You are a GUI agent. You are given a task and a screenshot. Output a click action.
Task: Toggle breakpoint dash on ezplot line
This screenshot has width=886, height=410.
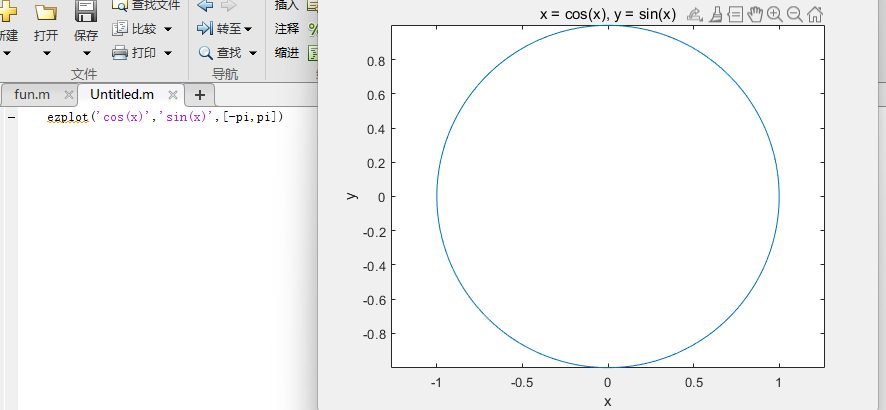click(x=12, y=117)
